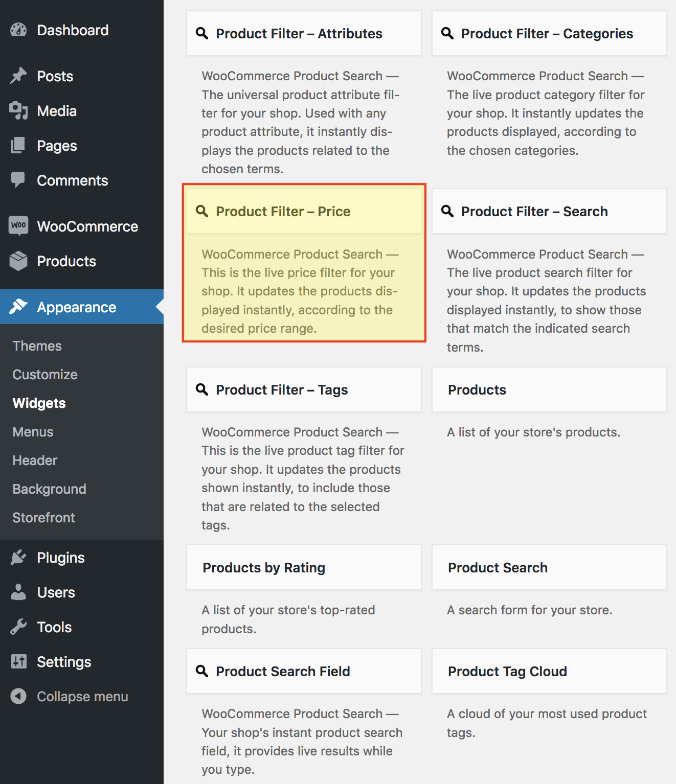Expand the Products by Rating widget
676x784 pixels.
(x=304, y=567)
